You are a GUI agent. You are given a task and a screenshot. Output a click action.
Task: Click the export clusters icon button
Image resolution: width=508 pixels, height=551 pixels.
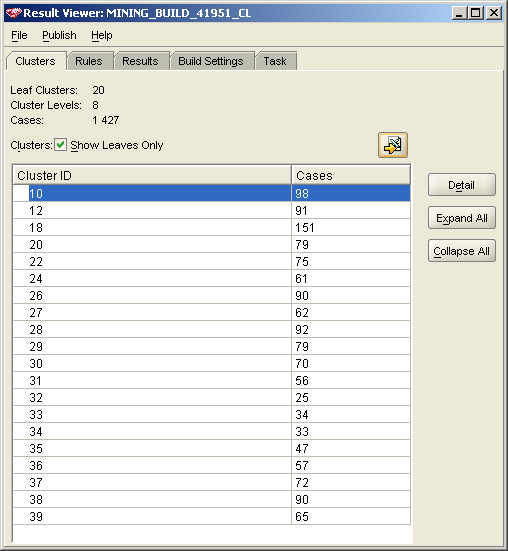(x=393, y=145)
